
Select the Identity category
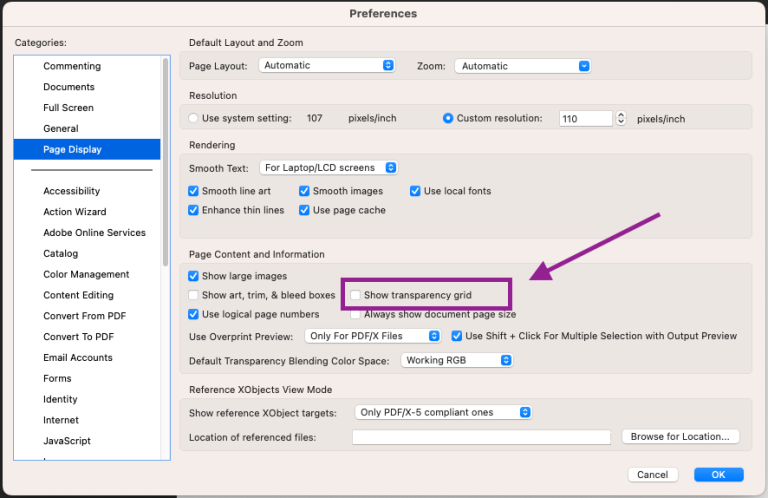coord(60,399)
